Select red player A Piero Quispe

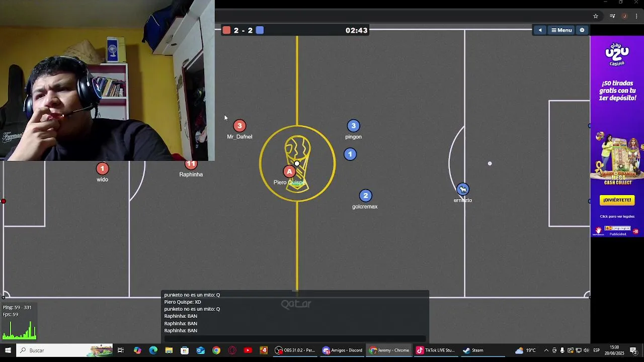pos(289,171)
